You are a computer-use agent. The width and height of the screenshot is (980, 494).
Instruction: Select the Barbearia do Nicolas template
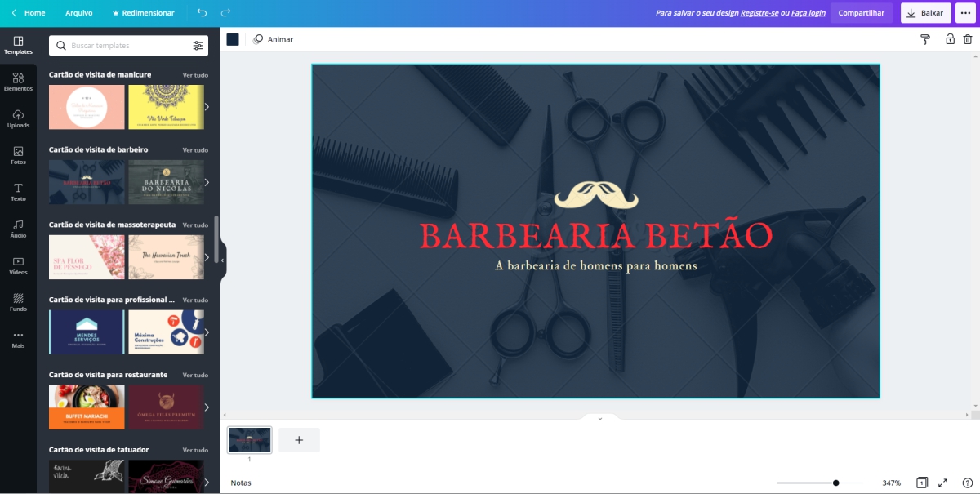[166, 182]
